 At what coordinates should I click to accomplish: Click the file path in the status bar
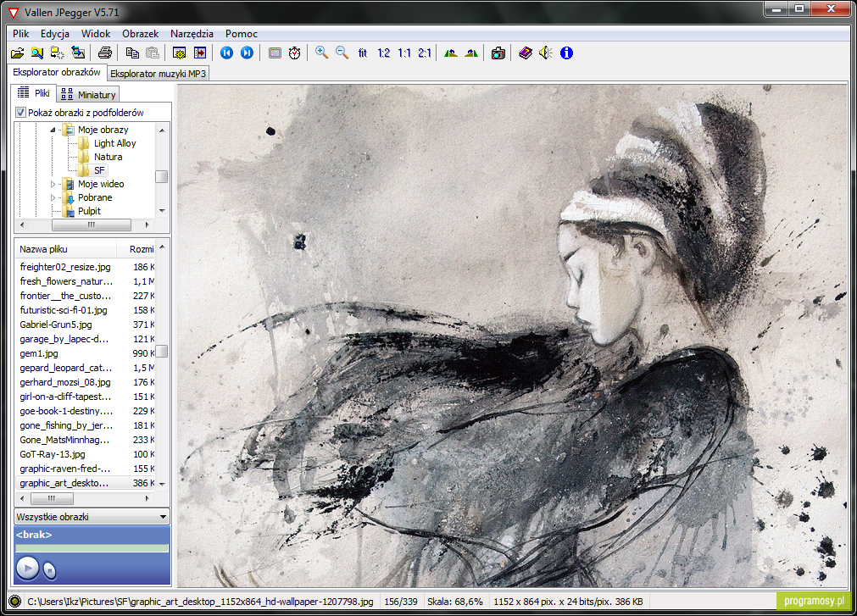pyautogui.click(x=200, y=602)
